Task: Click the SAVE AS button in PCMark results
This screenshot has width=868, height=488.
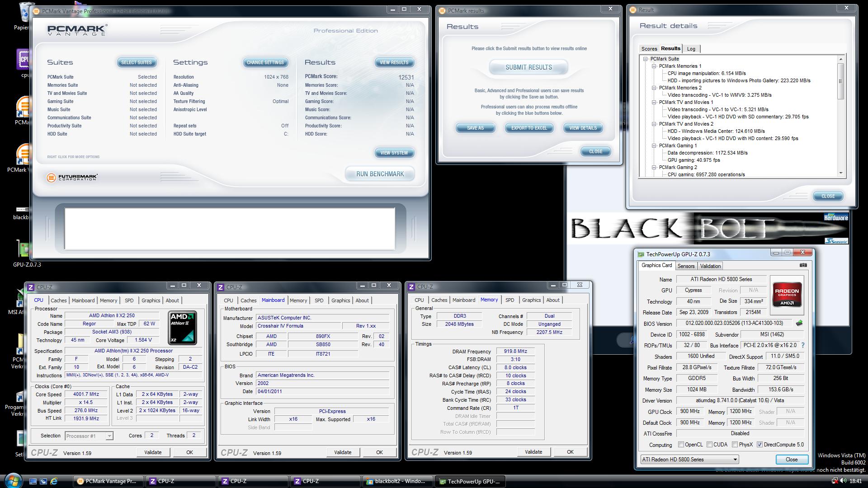Action: [x=475, y=128]
